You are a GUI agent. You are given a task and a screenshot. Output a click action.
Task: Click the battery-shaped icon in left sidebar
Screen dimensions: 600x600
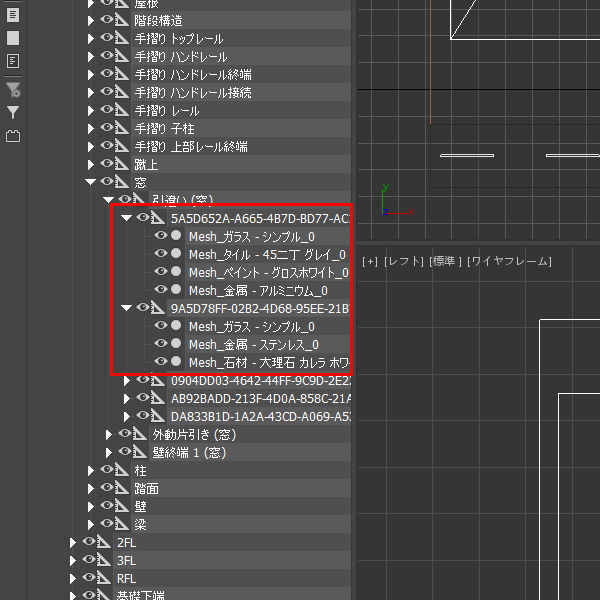(13, 136)
